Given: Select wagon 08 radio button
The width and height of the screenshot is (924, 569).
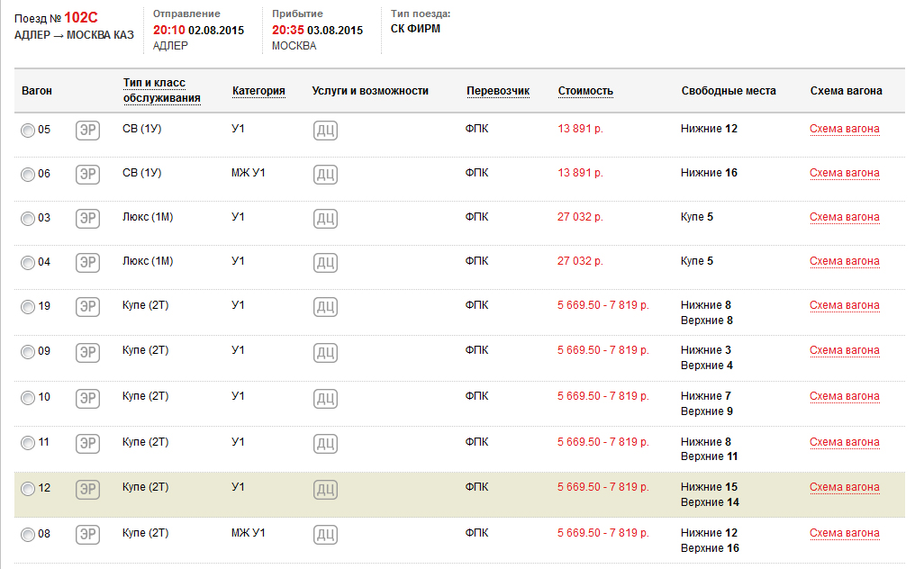Looking at the screenshot, I should pyautogui.click(x=28, y=535).
